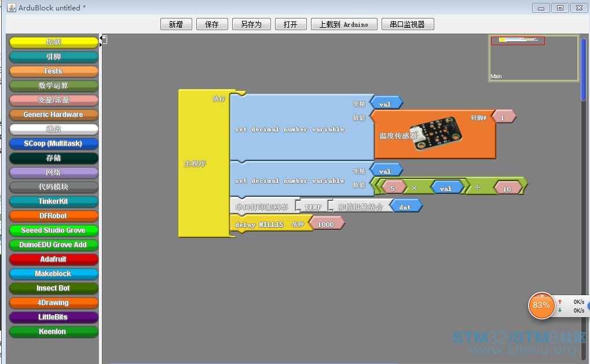Click the ArduBlock Java title bar icon

[12, 8]
